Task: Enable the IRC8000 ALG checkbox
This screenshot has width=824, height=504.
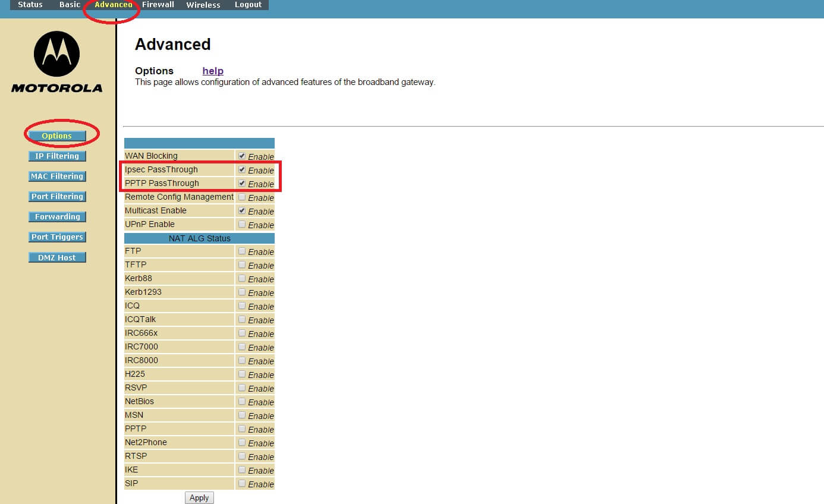Action: click(x=242, y=360)
